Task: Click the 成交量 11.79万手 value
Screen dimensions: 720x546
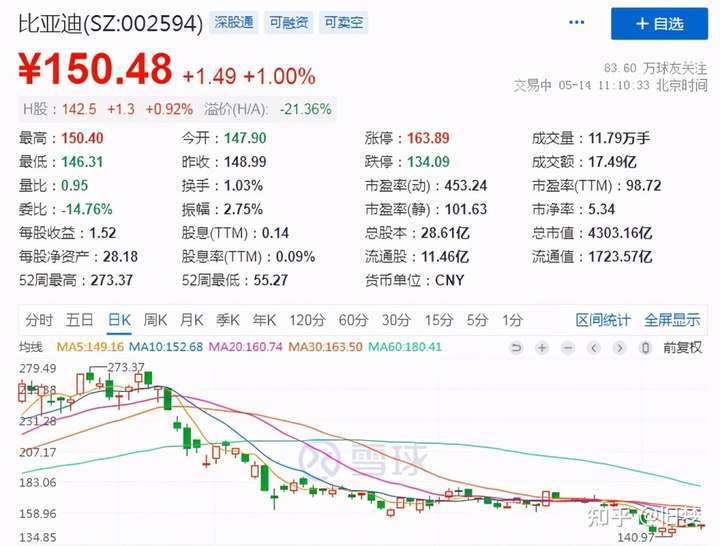Action: tap(619, 138)
